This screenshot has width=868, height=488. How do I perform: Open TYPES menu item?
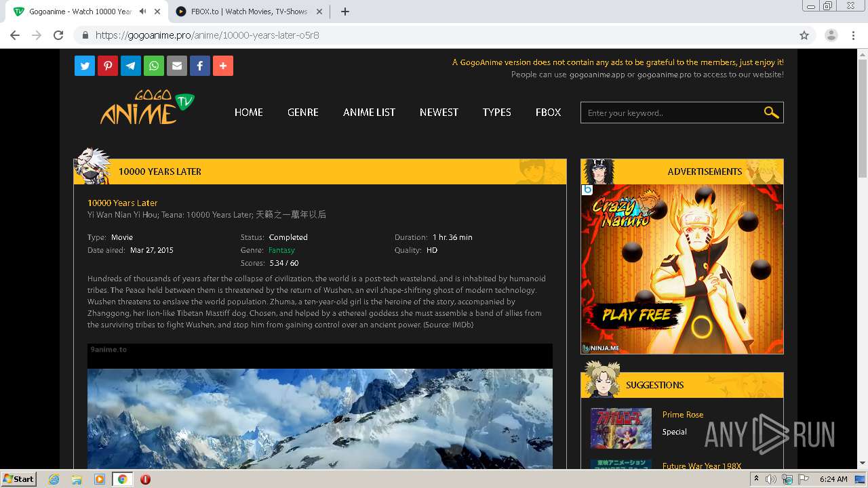pyautogui.click(x=497, y=113)
